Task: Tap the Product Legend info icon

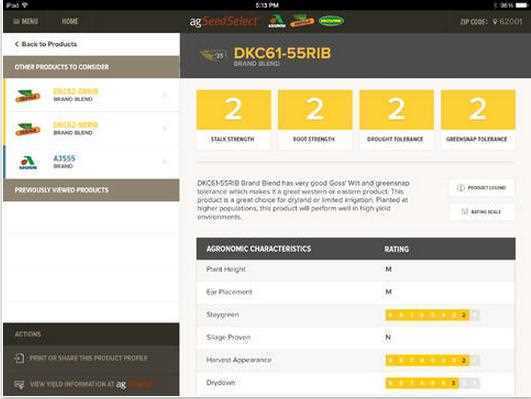Action: click(x=460, y=188)
